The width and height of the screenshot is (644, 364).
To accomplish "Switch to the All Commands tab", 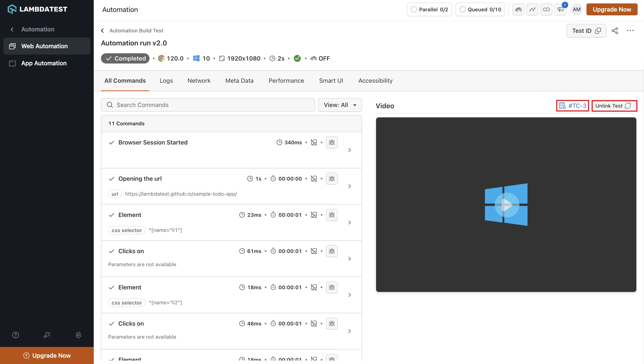I will coord(125,81).
